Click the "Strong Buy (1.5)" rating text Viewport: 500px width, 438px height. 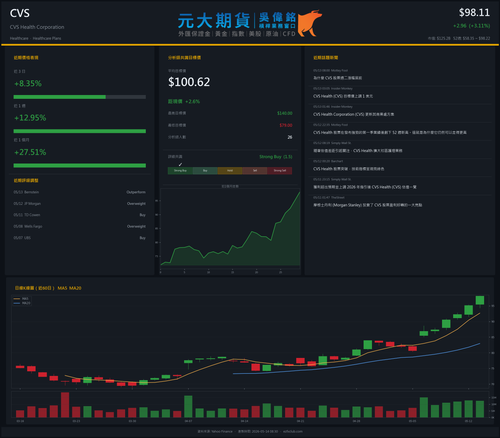click(276, 157)
